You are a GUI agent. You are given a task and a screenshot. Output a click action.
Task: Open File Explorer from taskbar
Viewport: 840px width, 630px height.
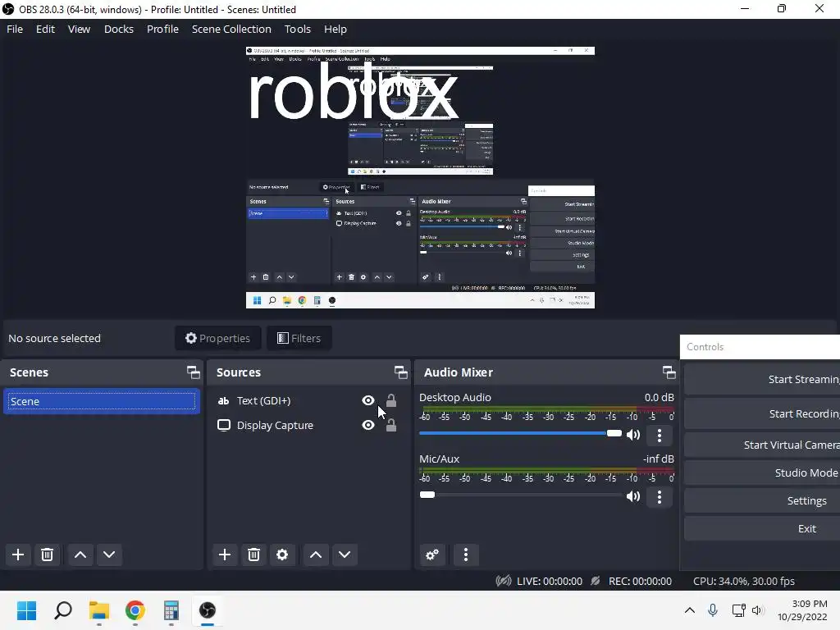(99, 610)
